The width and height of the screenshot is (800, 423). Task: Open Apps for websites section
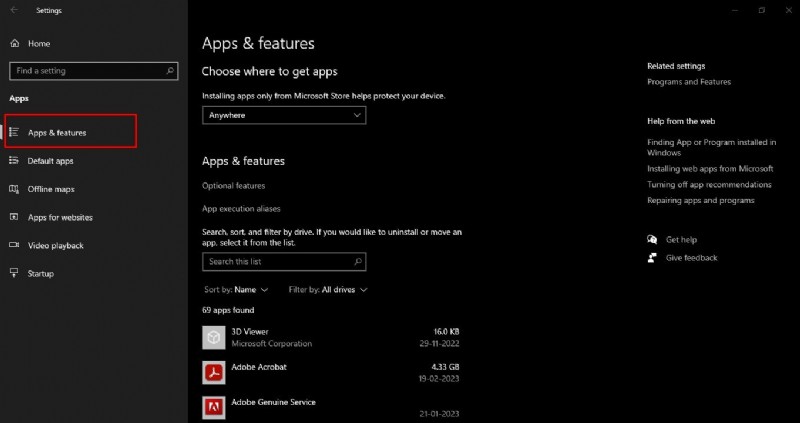point(60,217)
